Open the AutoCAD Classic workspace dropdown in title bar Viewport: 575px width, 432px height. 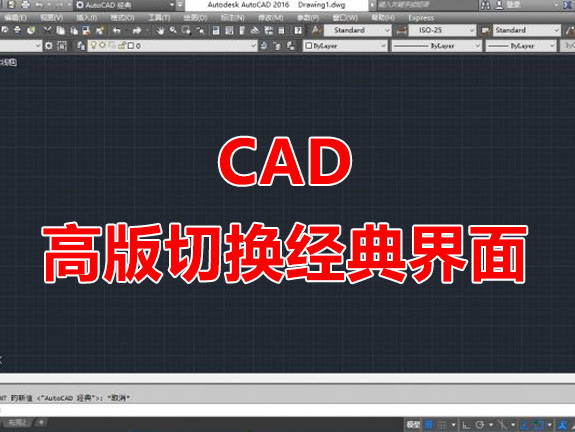pyautogui.click(x=125, y=5)
